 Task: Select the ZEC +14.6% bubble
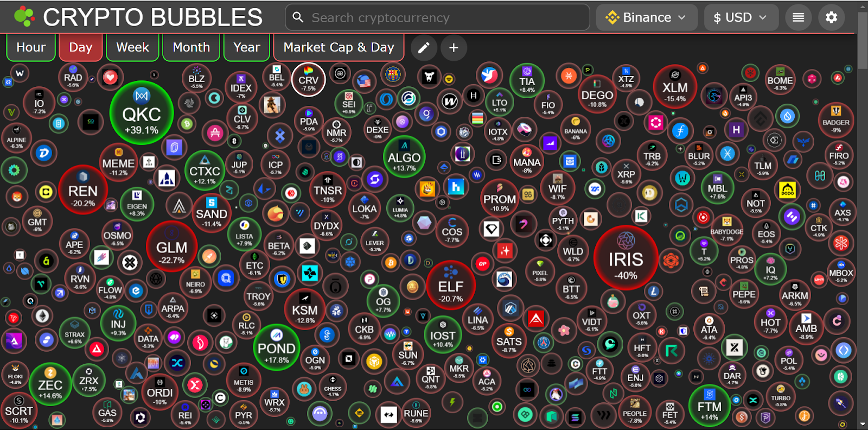[50, 384]
